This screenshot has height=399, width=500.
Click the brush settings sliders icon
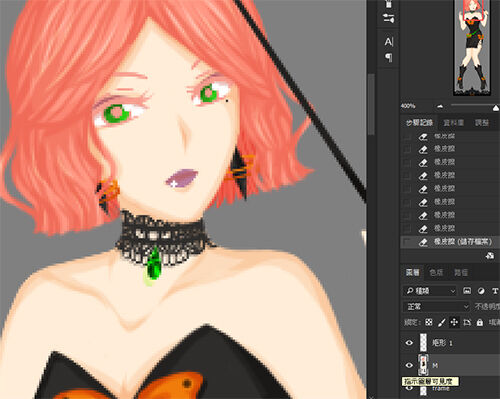click(x=389, y=18)
